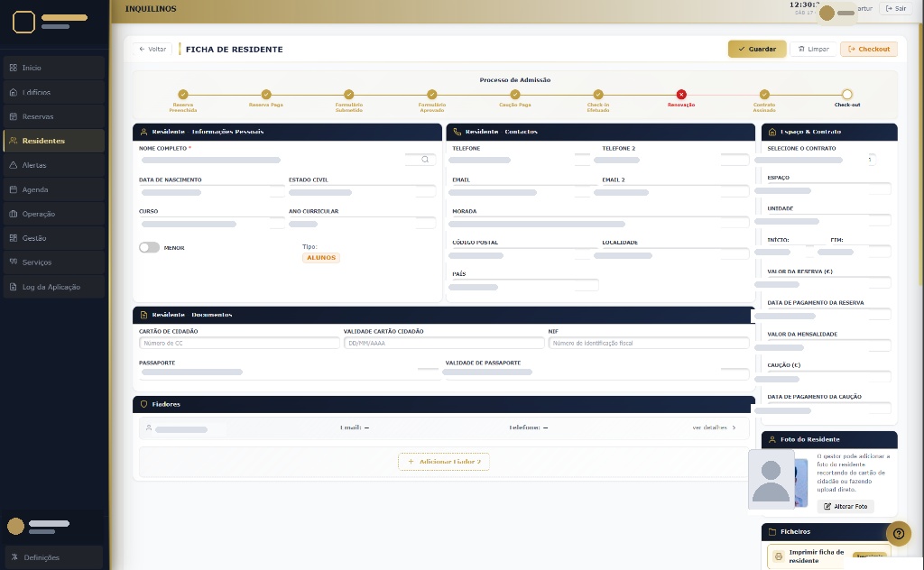Open the Agenda calendar icon

coord(14,189)
